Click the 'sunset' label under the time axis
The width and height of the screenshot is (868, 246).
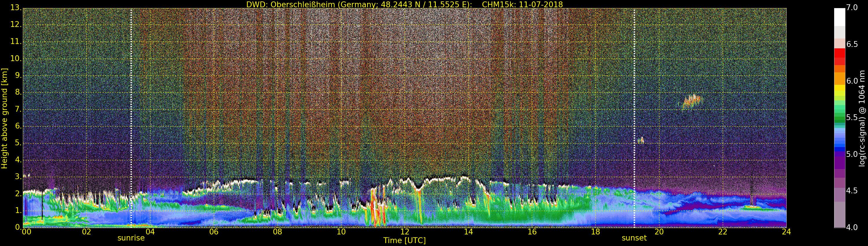[634, 238]
